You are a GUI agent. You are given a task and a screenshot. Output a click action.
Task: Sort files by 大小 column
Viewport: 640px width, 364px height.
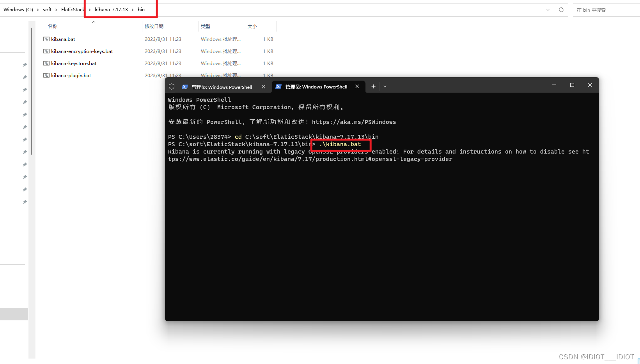252,27
